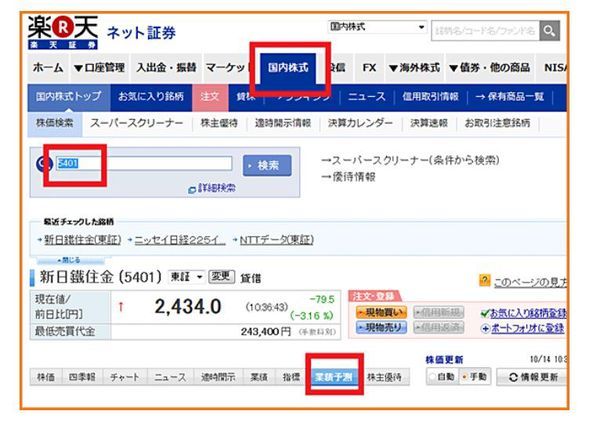Image resolution: width=600 pixels, height=422 pixels.
Task: Click the 情報更新 refresh button
Action: 532,377
